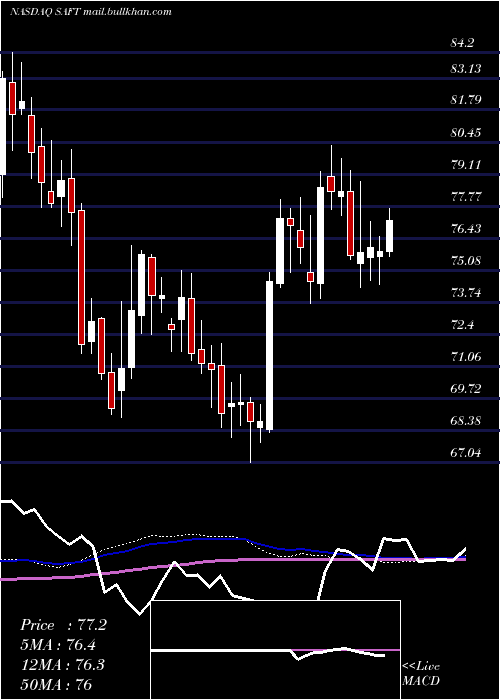This screenshot has height=700, width=500.
Task: Click the 69.72 price axis label
Action: click(466, 389)
